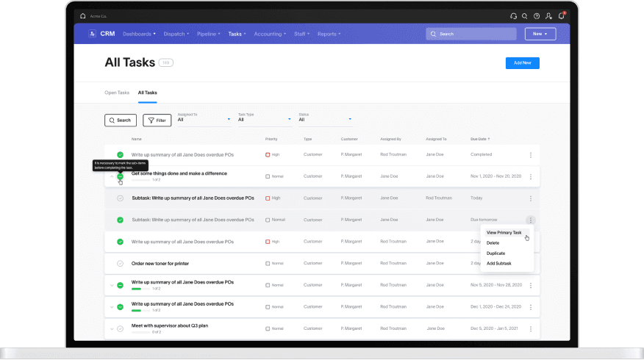
Task: Open the Assigned To dropdown
Action: [204, 118]
